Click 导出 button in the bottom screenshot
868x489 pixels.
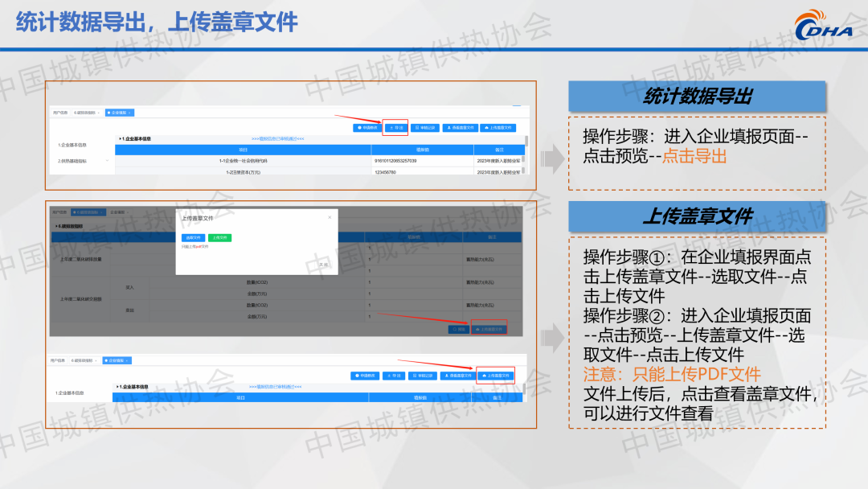pyautogui.click(x=393, y=376)
